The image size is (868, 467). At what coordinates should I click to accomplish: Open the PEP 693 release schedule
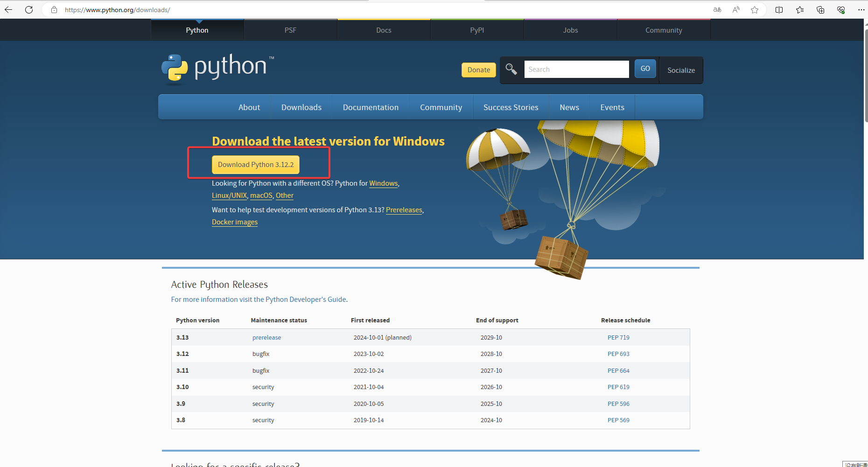(618, 354)
